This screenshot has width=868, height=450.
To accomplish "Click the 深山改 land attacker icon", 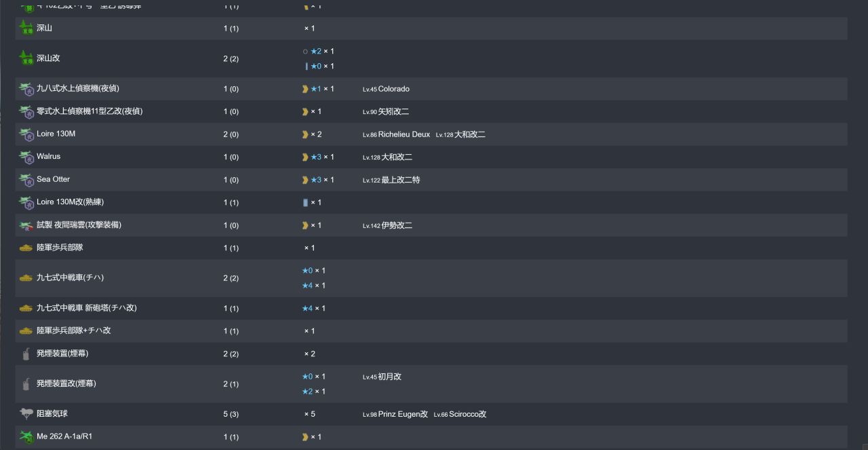I will coord(26,58).
